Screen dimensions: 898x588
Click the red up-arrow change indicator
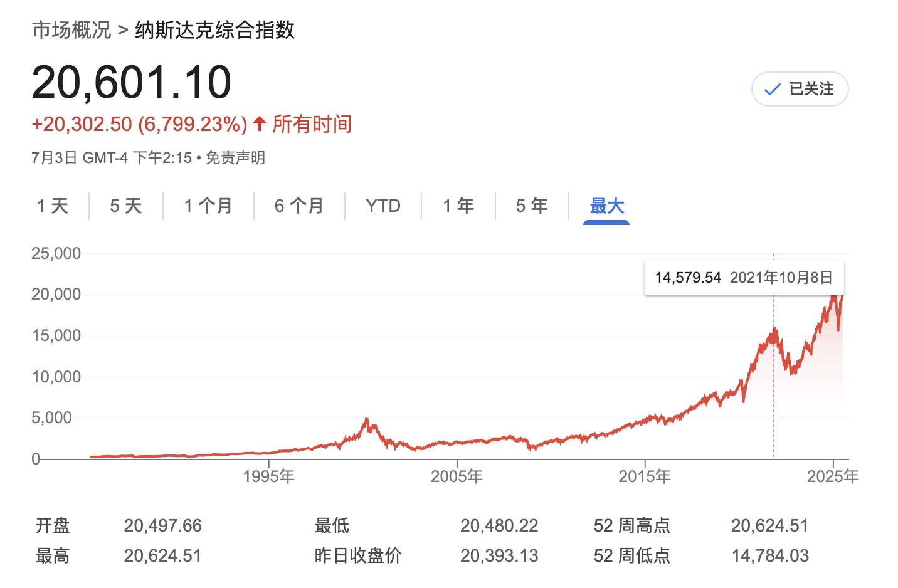260,123
